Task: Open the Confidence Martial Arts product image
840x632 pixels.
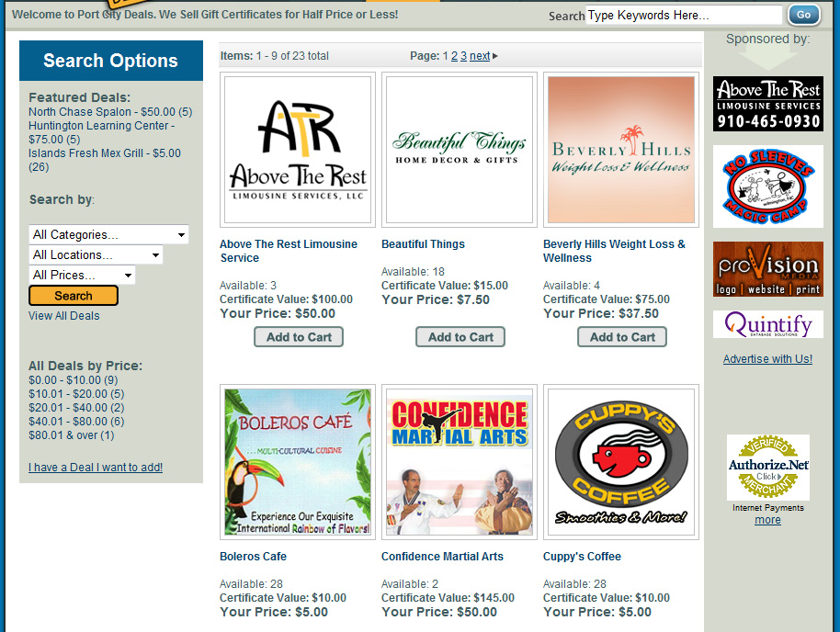Action: (460, 462)
